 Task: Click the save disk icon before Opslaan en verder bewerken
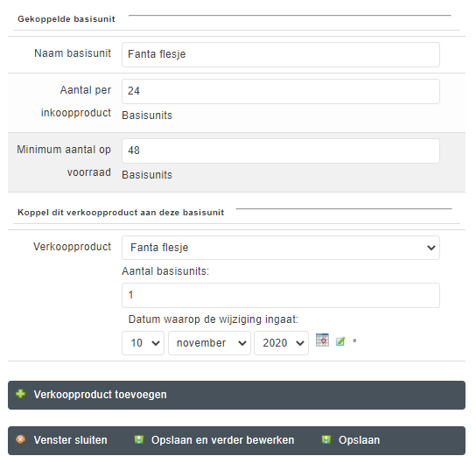tap(139, 439)
